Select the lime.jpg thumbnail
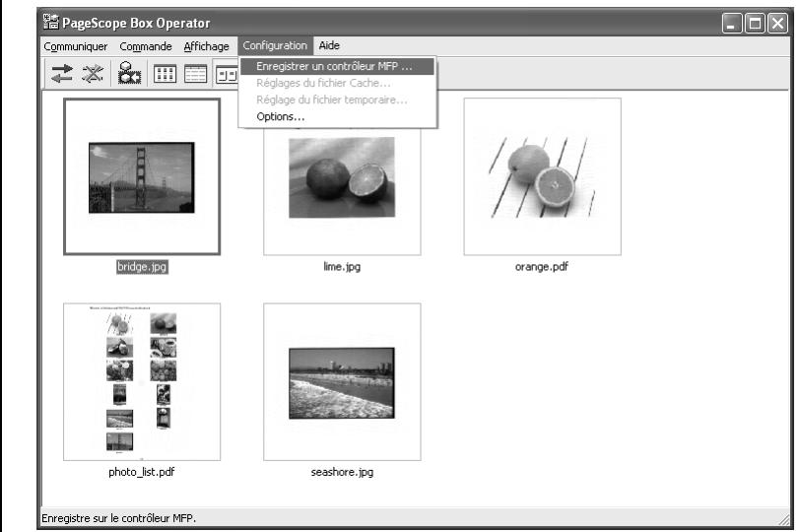This screenshot has width=800, height=532. point(342,176)
